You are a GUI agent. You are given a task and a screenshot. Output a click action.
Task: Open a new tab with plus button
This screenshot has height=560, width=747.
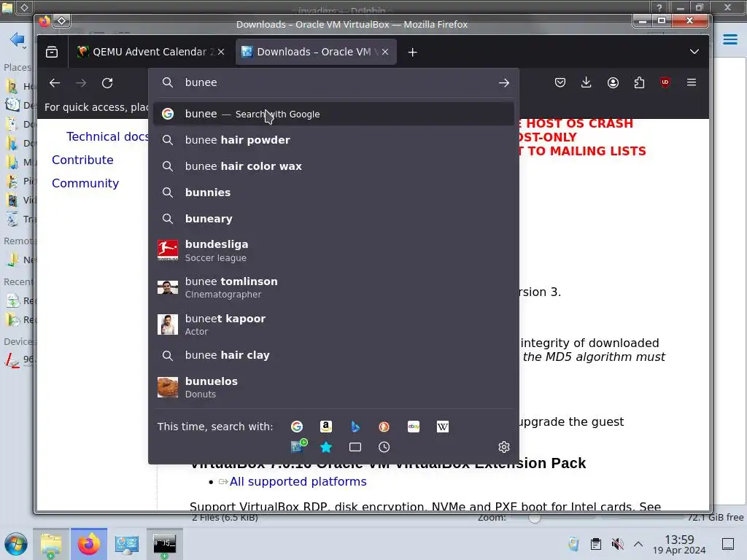click(x=413, y=52)
